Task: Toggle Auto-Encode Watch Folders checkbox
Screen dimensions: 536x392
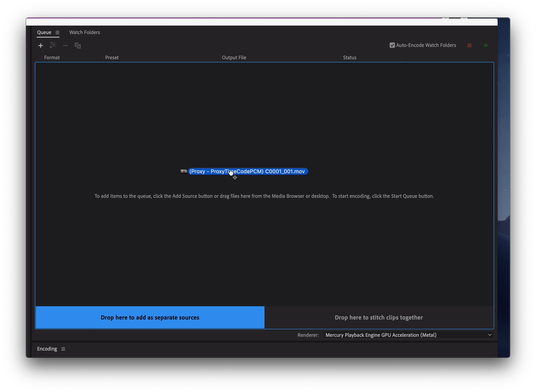Action: (392, 45)
